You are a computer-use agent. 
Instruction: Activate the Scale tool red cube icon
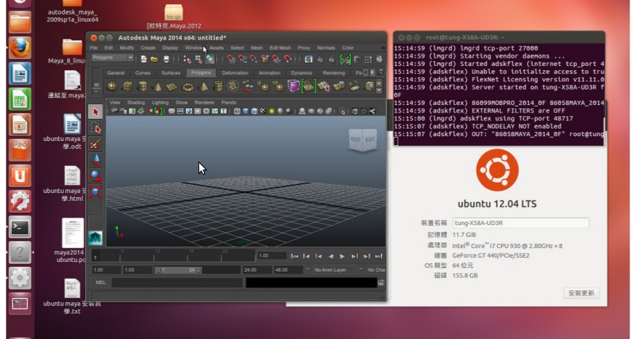(x=95, y=192)
